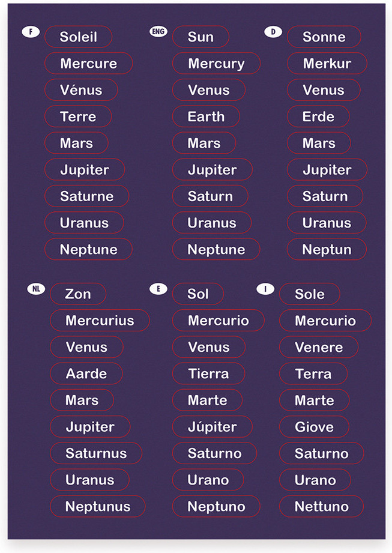Click the Saturne label
Image resolution: width=392 pixels, height=553 pixels.
point(86,196)
